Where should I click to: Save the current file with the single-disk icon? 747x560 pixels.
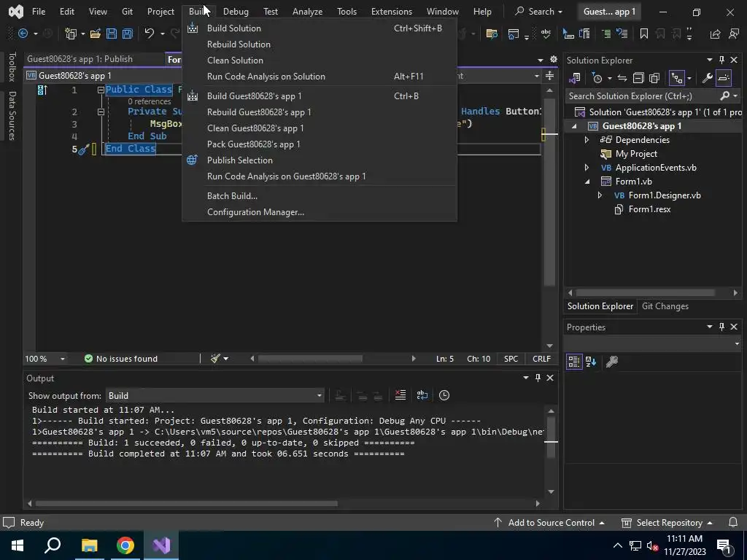pos(112,34)
